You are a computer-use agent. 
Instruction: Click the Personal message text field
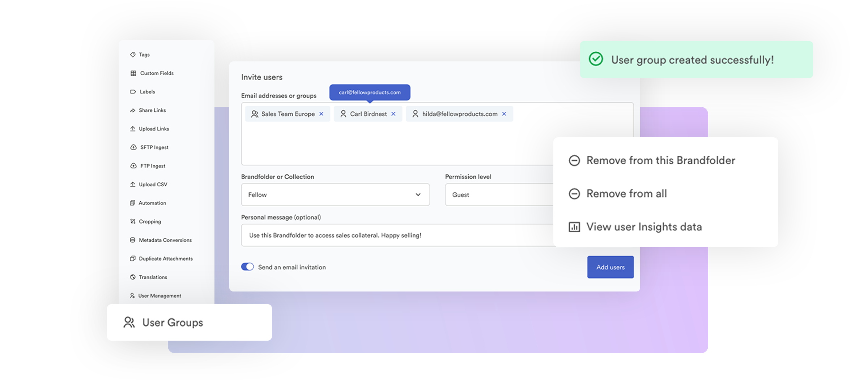[x=397, y=235]
